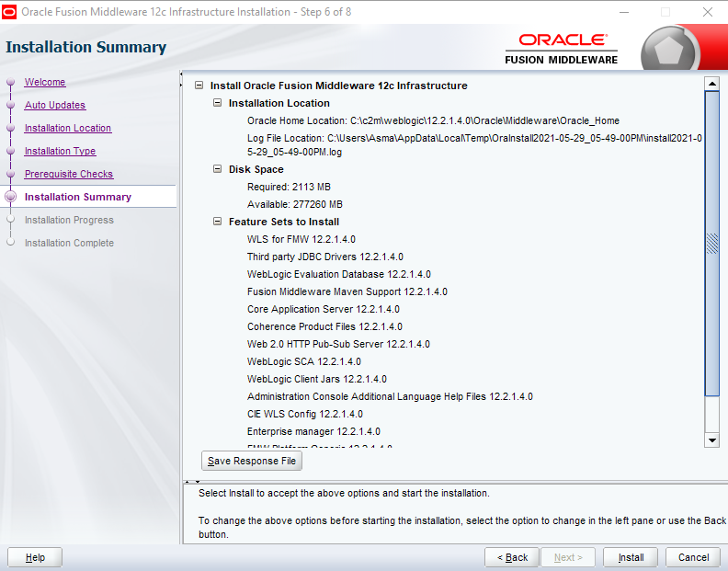
Task: Open the Welcome step link
Action: coord(45,82)
